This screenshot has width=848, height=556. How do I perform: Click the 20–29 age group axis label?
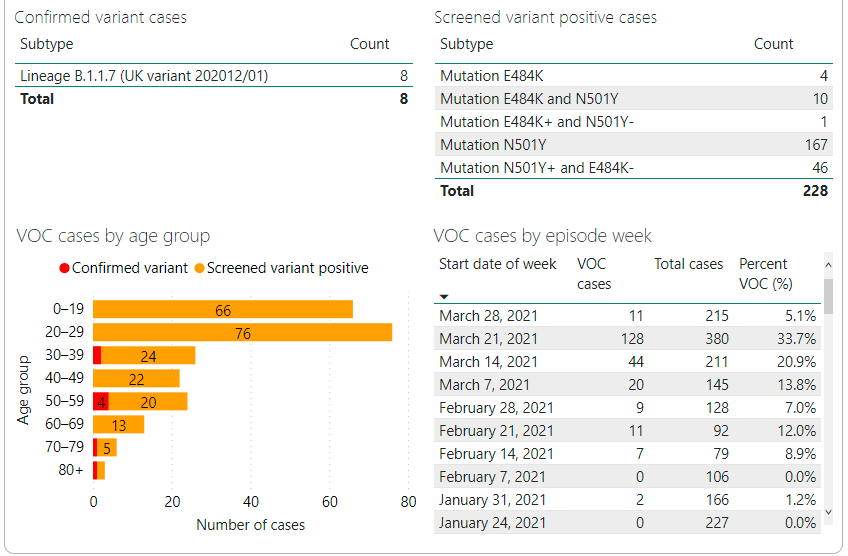click(64, 332)
